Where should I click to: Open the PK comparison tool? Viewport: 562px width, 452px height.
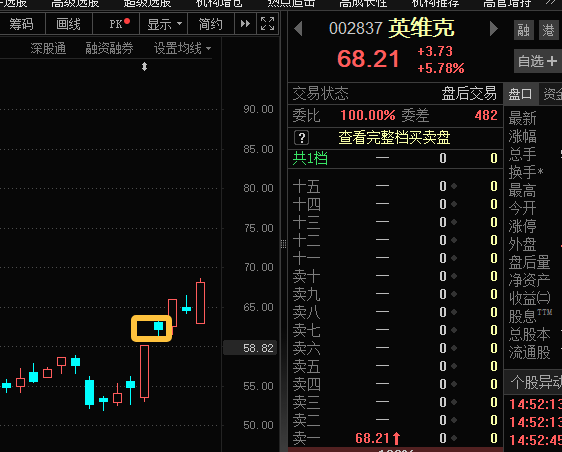click(x=116, y=24)
